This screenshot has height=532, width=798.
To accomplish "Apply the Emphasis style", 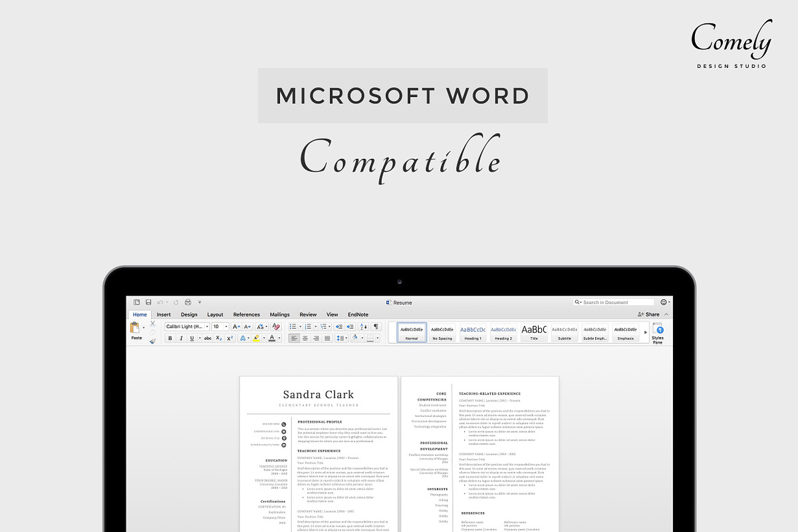I will 626,332.
